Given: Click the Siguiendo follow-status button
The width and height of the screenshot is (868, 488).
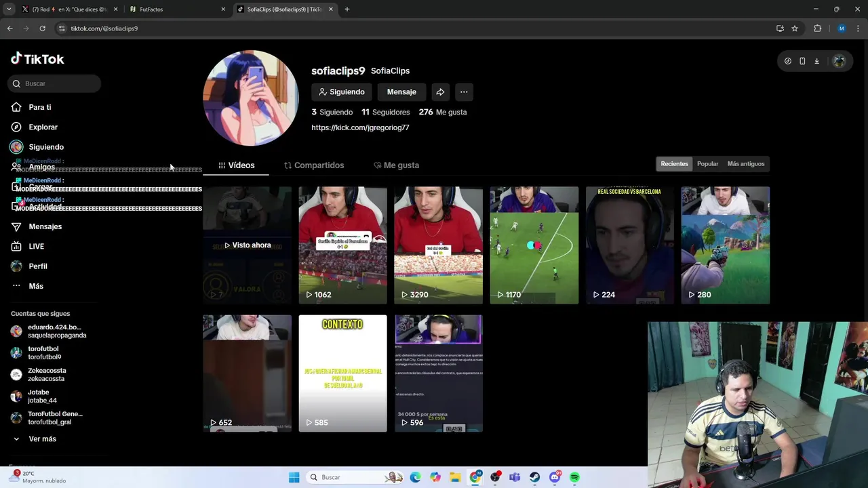Looking at the screenshot, I should coord(342,92).
